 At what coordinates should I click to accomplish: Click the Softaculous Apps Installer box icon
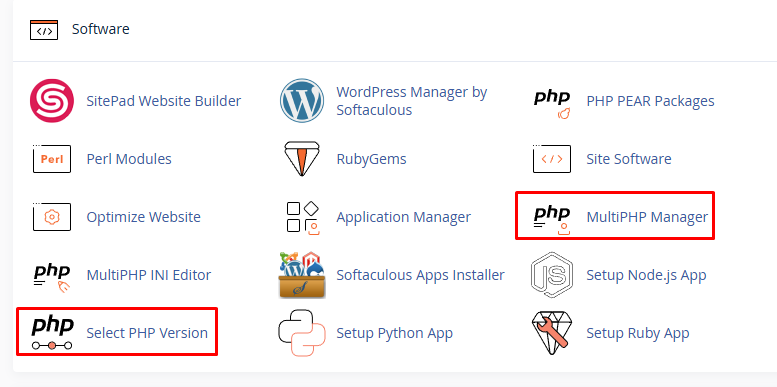click(302, 275)
